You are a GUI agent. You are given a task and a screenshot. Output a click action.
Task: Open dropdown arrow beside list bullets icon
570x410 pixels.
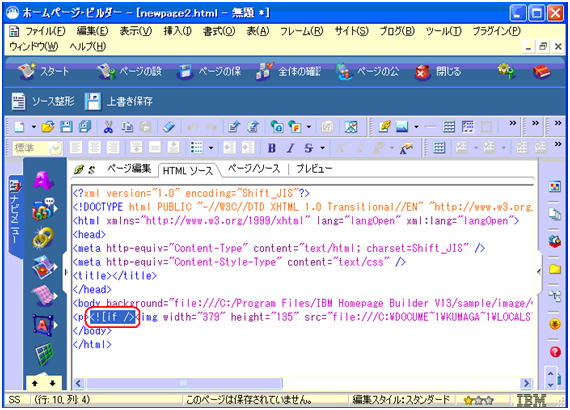[x=210, y=148]
